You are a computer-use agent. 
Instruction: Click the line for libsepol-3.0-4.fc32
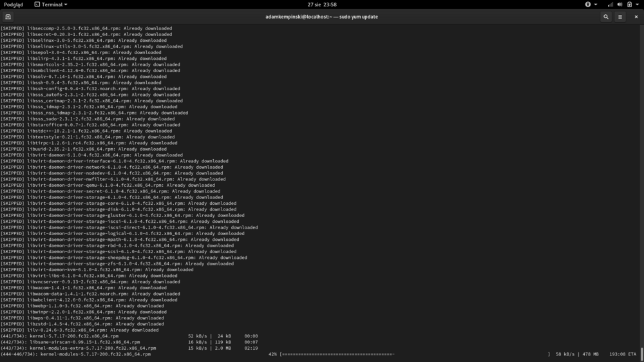click(x=81, y=53)
